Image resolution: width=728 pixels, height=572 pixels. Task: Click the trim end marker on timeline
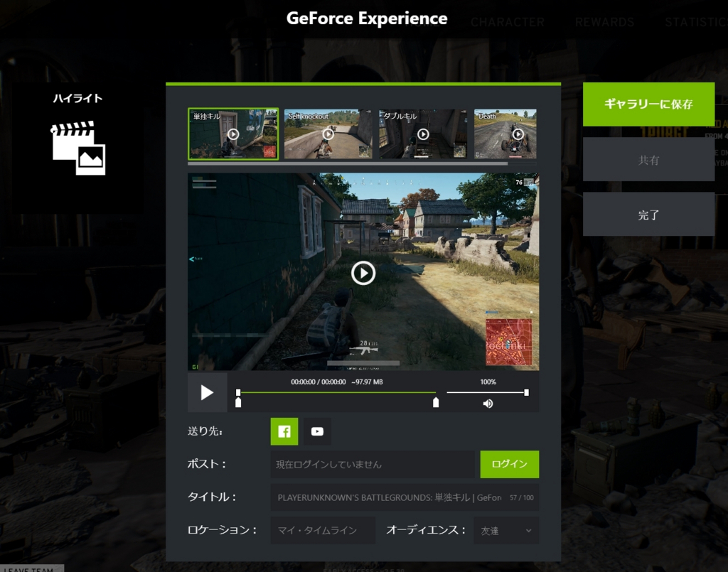(436, 402)
